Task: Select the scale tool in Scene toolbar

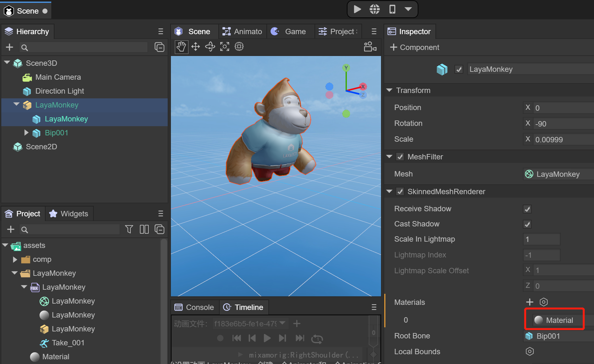Action: [x=225, y=47]
